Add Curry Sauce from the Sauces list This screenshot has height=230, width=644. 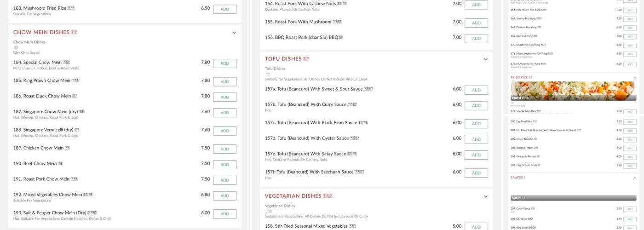630,209
